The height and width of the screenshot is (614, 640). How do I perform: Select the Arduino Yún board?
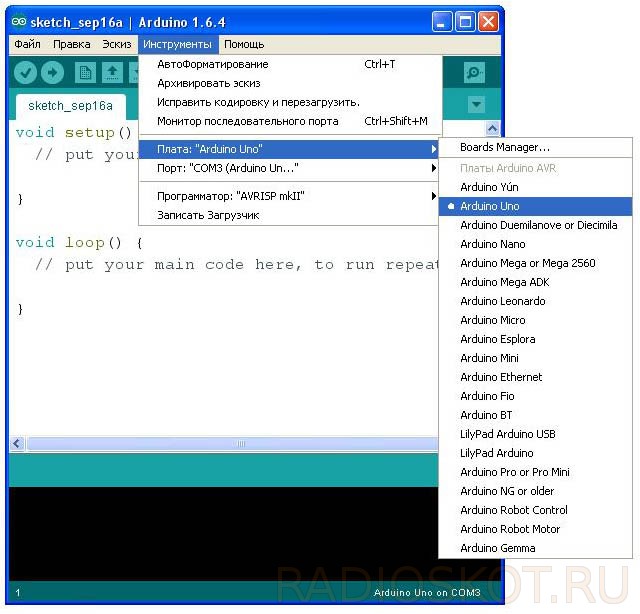point(535,187)
